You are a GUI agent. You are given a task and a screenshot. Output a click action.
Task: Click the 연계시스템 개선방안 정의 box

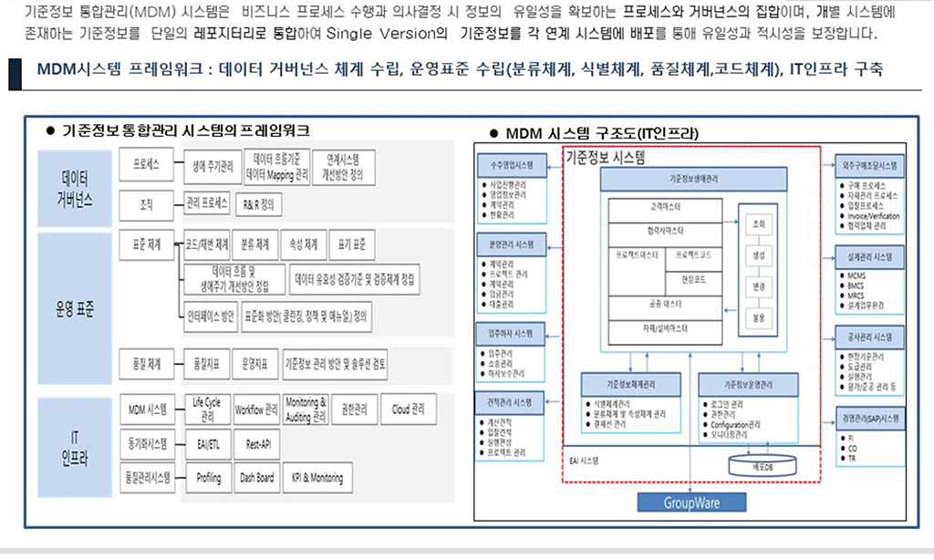point(344,168)
